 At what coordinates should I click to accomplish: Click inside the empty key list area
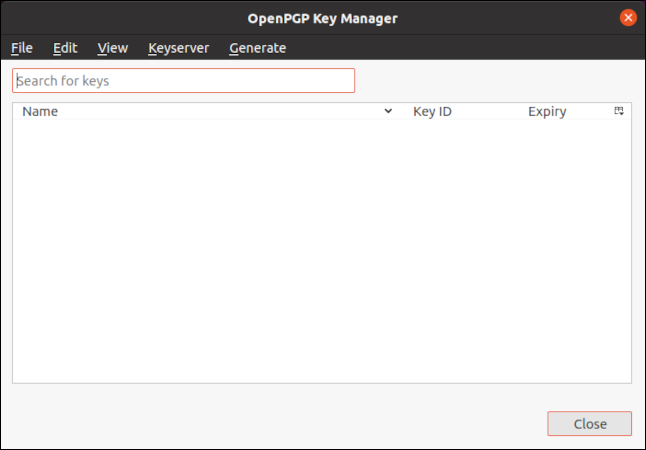click(322, 250)
